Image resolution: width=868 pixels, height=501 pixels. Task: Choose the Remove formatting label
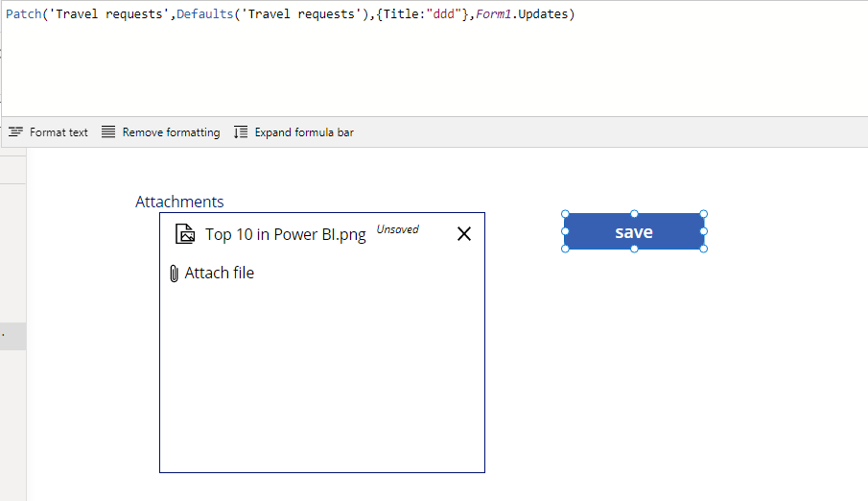click(x=171, y=132)
